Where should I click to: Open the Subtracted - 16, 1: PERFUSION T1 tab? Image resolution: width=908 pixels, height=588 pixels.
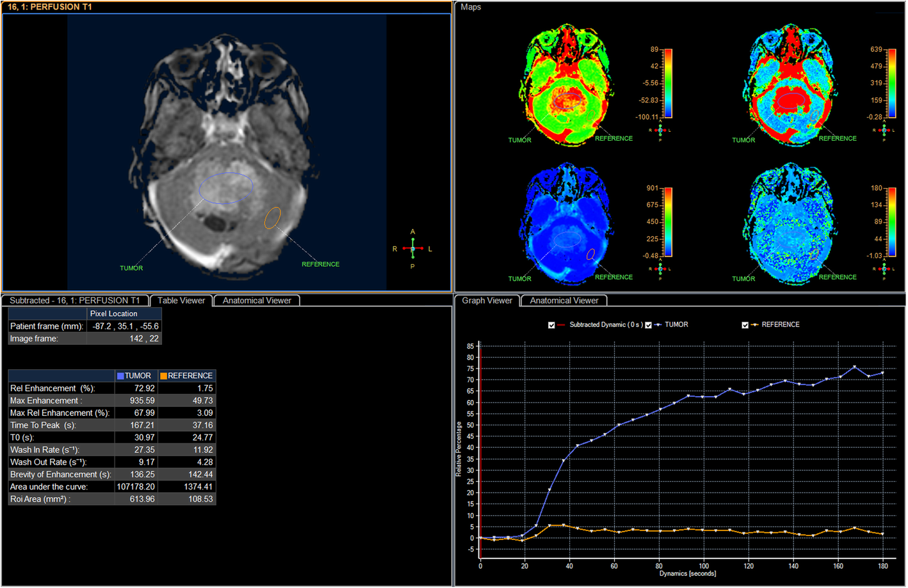pyautogui.click(x=75, y=300)
